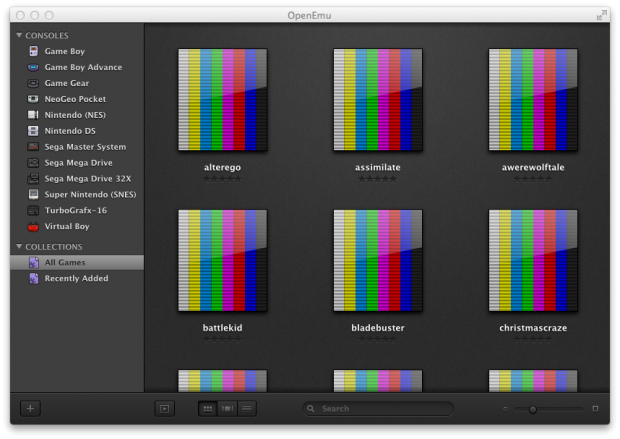The height and width of the screenshot is (439, 620).
Task: Select Game Boy Advance in the sidebar
Action: pos(83,67)
